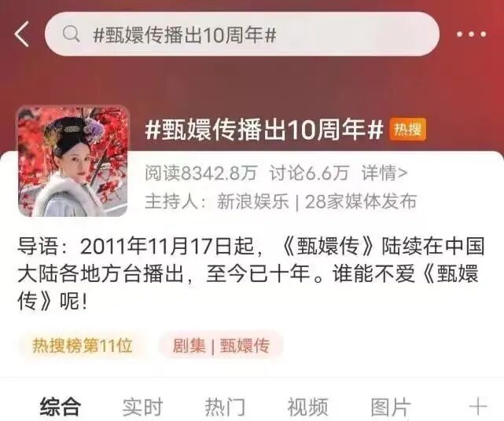Tap the 剧集 | 甄嬛传 tag
Viewport: 504px width, 421px height.
(x=221, y=346)
